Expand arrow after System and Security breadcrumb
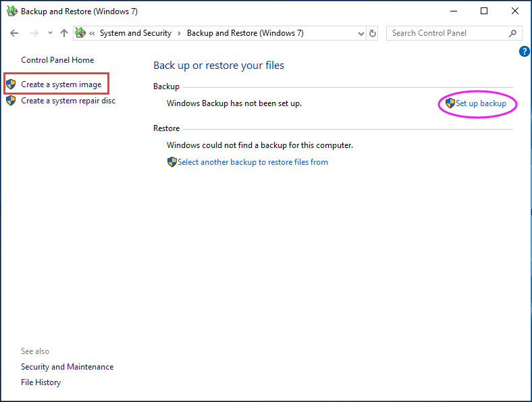532x402 pixels. click(x=179, y=33)
